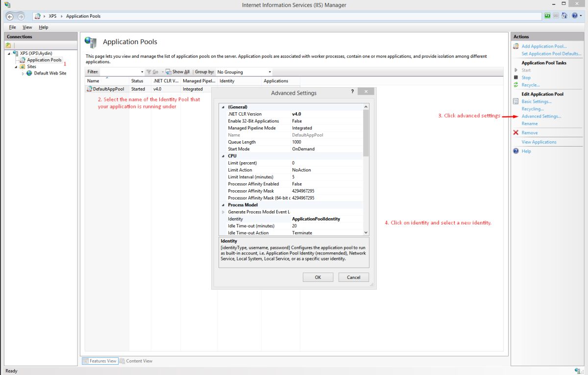This screenshot has width=588, height=375.
Task: Click the Status column header
Action: click(x=140, y=81)
